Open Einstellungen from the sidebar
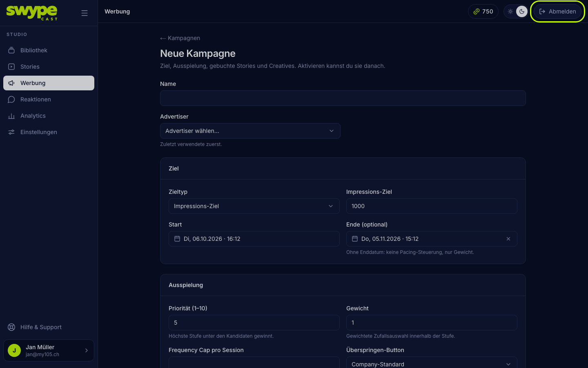The width and height of the screenshot is (588, 368). click(x=49, y=132)
